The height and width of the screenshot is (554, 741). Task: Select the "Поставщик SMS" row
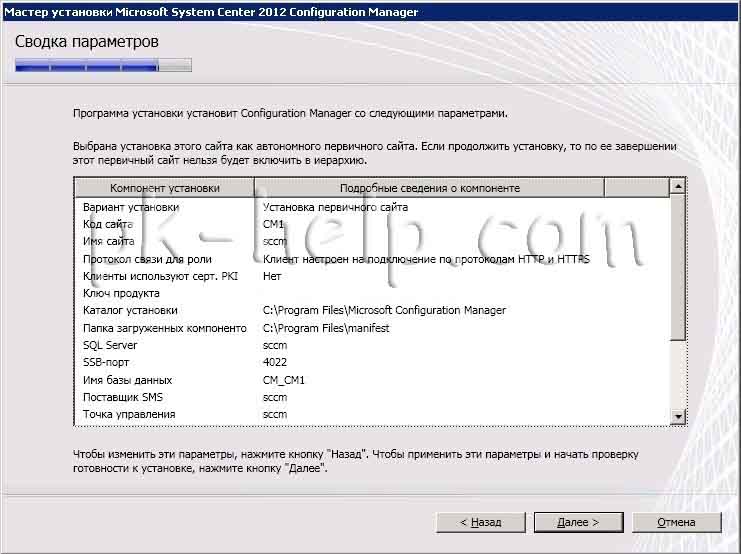click(372, 397)
